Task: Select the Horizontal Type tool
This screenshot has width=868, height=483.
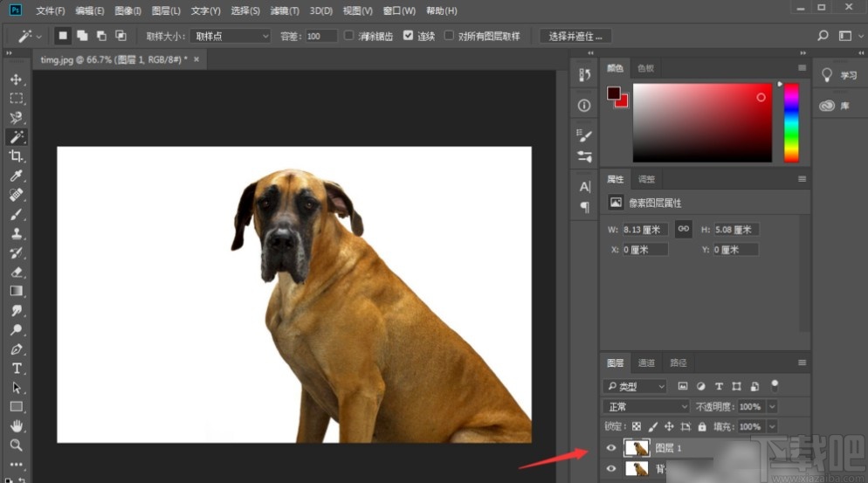Action: pyautogui.click(x=16, y=369)
